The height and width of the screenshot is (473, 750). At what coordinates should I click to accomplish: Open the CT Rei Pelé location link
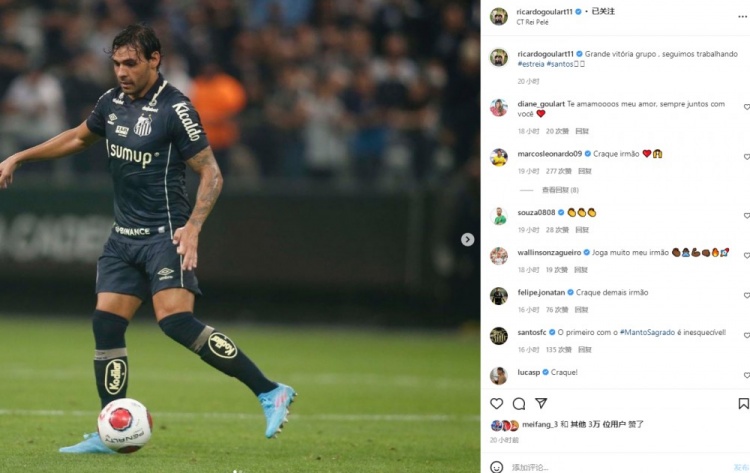(532, 22)
